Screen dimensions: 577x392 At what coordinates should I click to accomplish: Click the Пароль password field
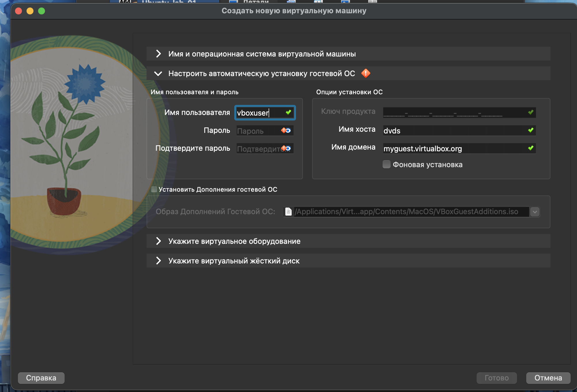[265, 131]
